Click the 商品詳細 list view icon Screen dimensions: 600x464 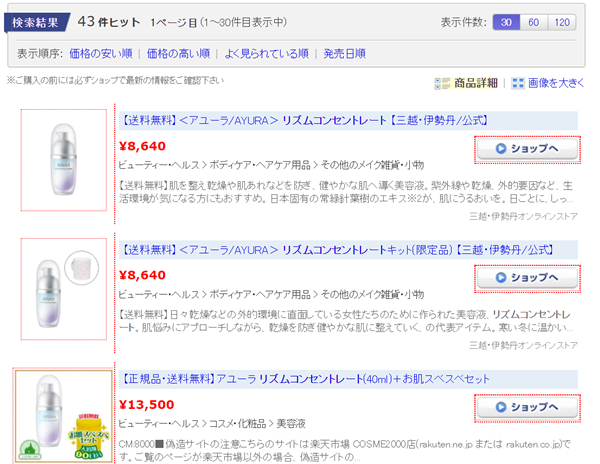pyautogui.click(x=442, y=83)
